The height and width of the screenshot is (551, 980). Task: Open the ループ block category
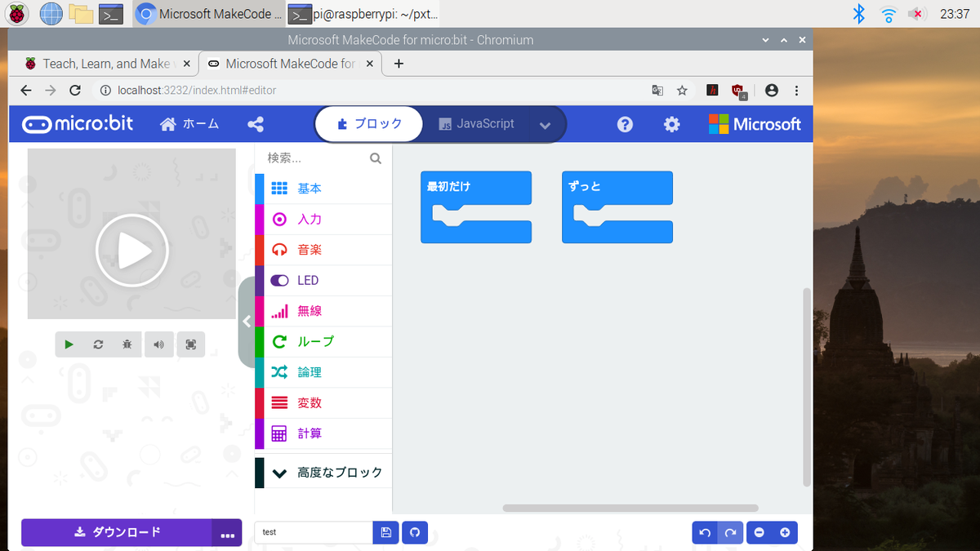pyautogui.click(x=323, y=341)
